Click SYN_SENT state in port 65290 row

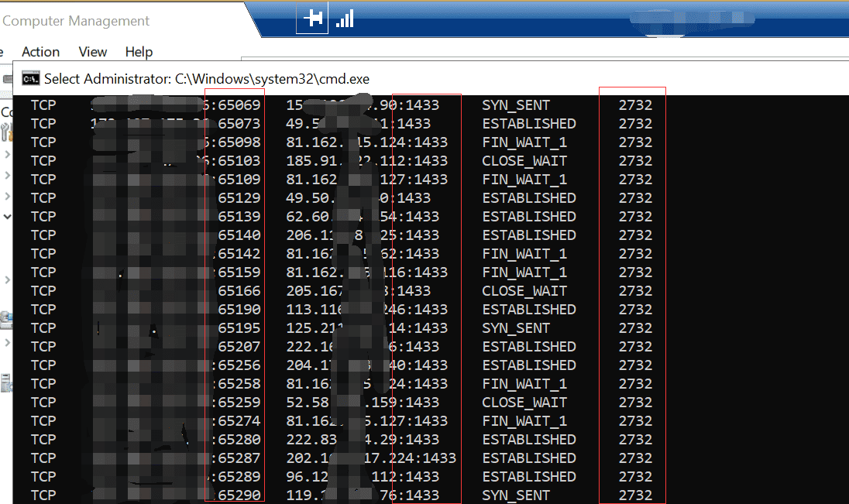click(516, 495)
